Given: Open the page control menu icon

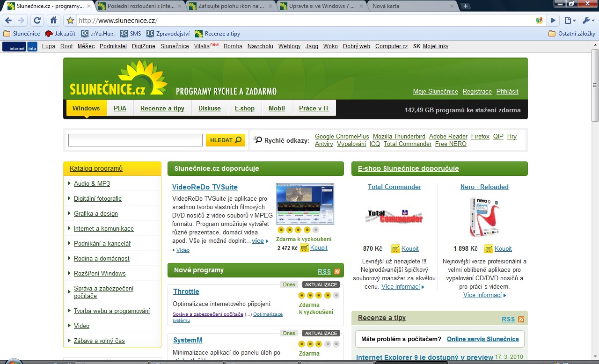Looking at the screenshot, I should (570, 21).
